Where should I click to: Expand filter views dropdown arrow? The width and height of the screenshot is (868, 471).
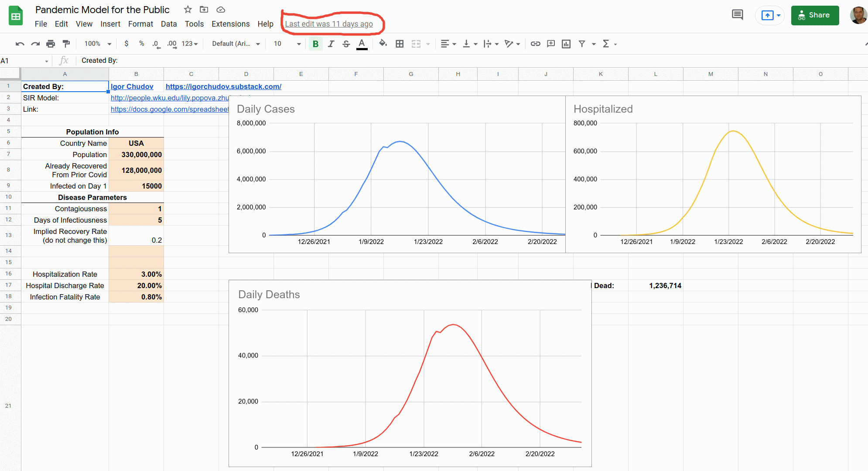594,44
